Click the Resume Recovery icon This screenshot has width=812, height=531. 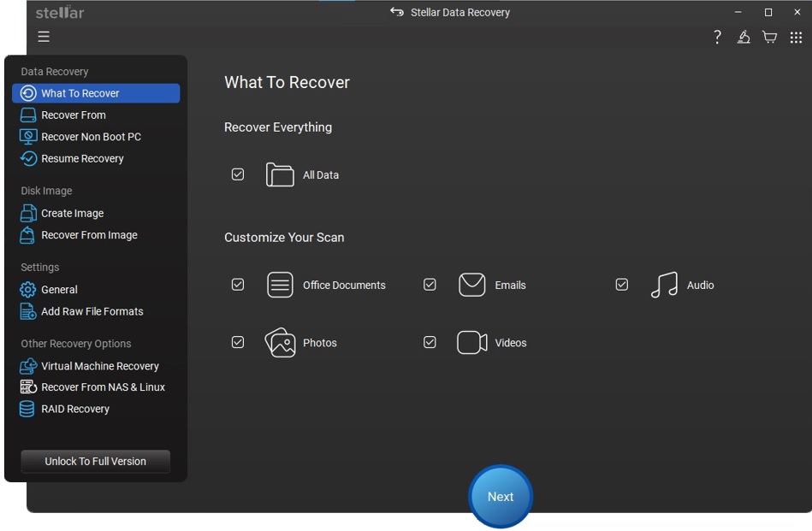point(28,158)
